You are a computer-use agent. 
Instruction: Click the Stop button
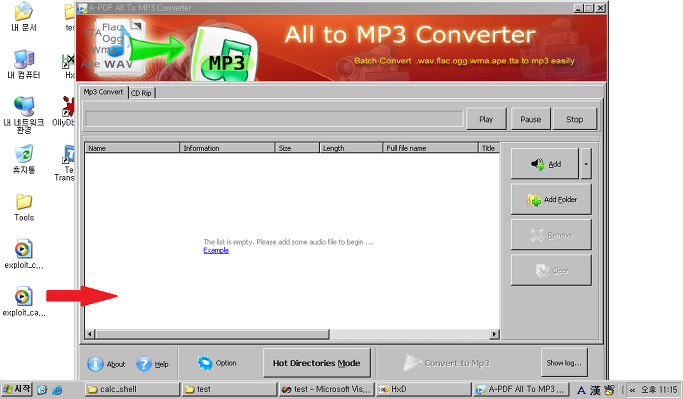[x=575, y=119]
